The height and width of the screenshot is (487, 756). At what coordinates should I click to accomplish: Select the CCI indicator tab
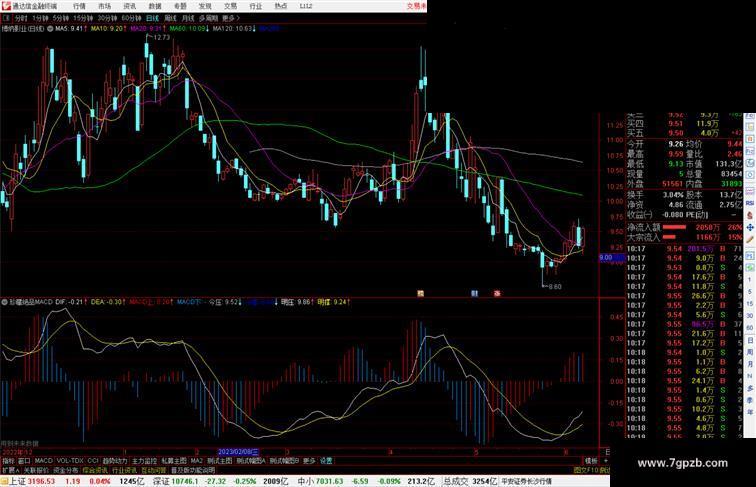[x=93, y=461]
